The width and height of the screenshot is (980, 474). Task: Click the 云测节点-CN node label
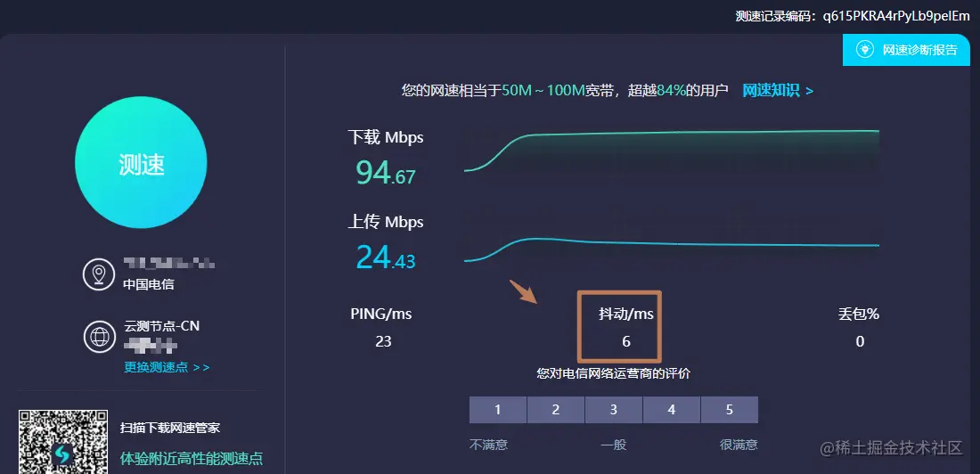[x=162, y=326]
